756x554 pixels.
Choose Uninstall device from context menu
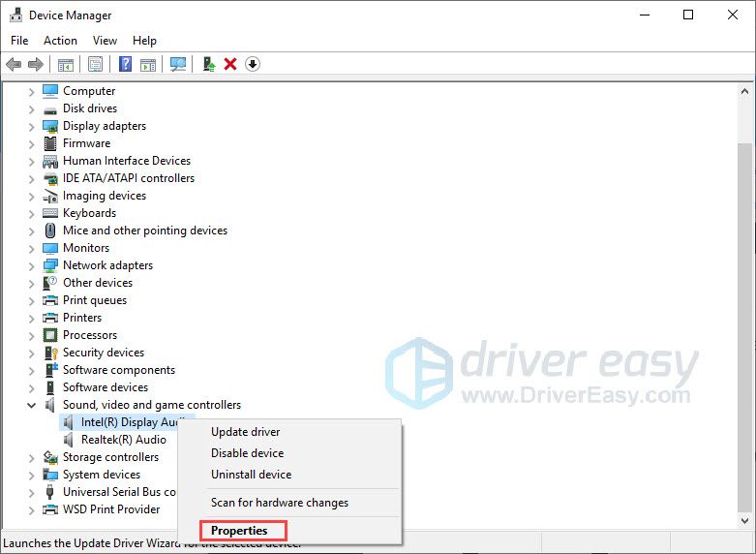[x=251, y=475]
